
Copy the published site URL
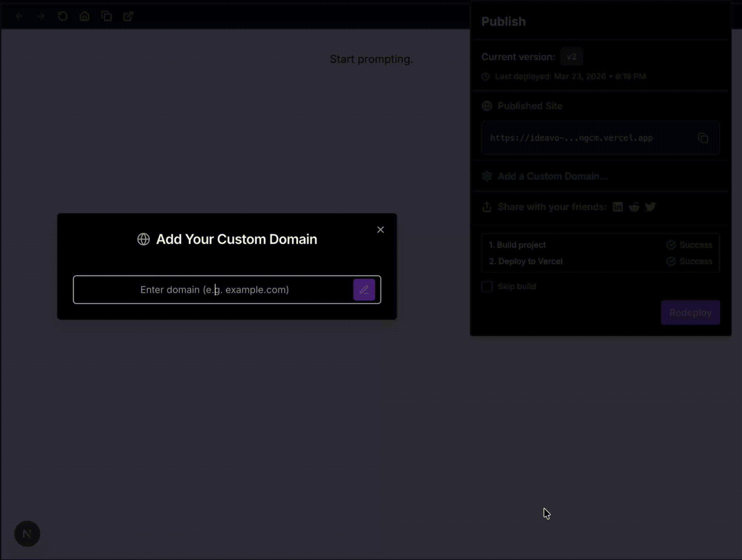click(x=703, y=138)
